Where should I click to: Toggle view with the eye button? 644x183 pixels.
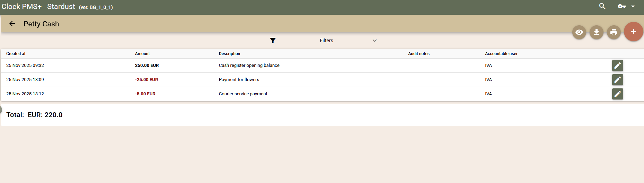click(579, 32)
